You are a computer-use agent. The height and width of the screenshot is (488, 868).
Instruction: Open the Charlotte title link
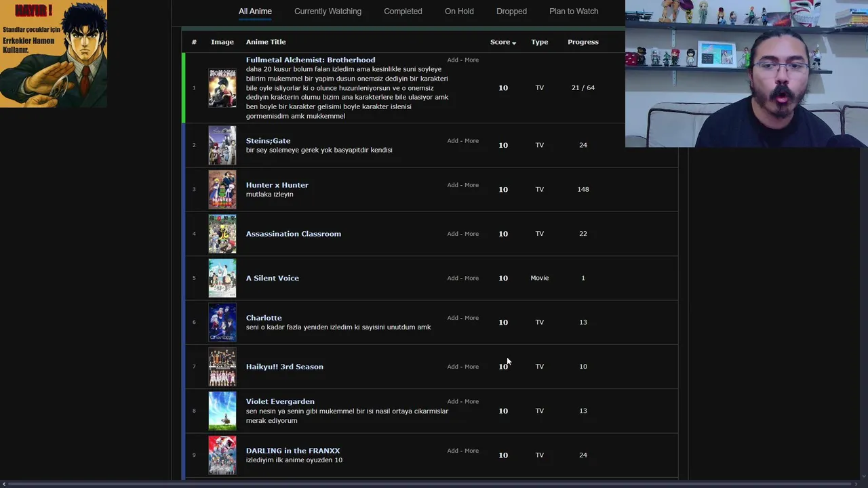[x=264, y=318]
